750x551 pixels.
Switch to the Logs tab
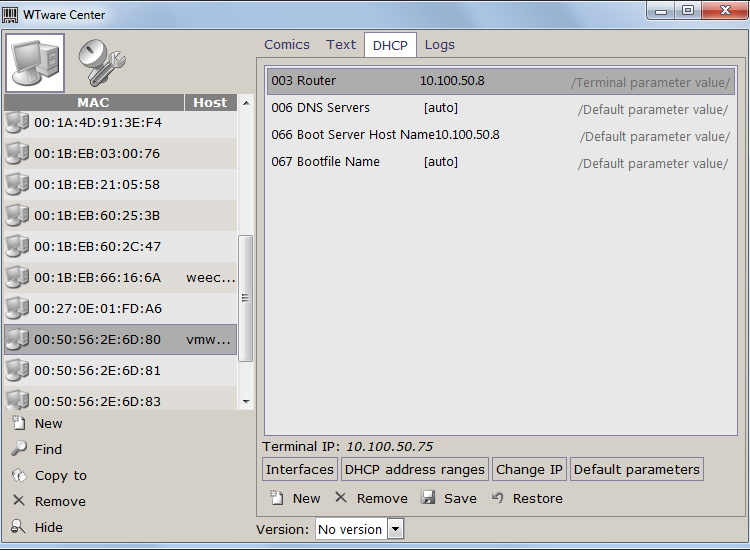[x=439, y=44]
